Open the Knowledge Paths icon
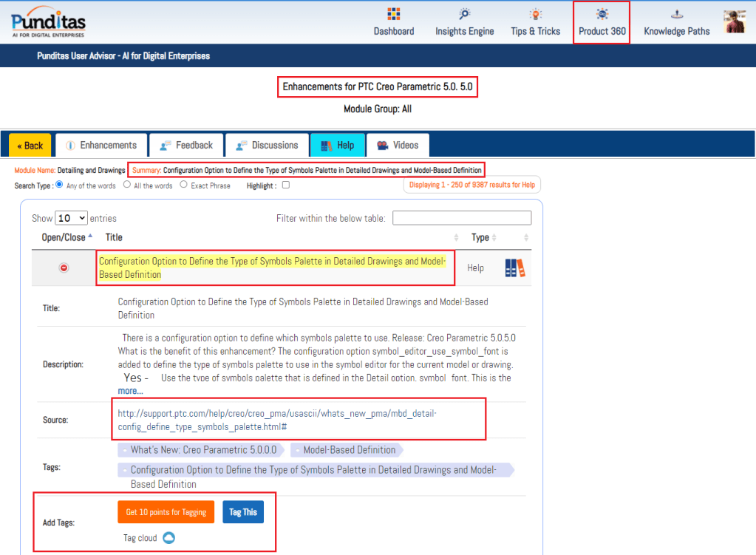 [676, 14]
